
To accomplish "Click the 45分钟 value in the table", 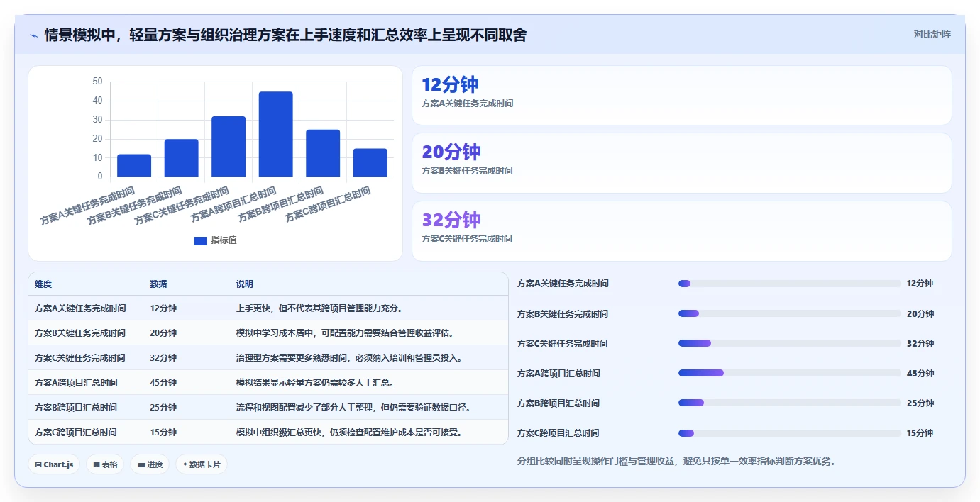I will point(163,383).
